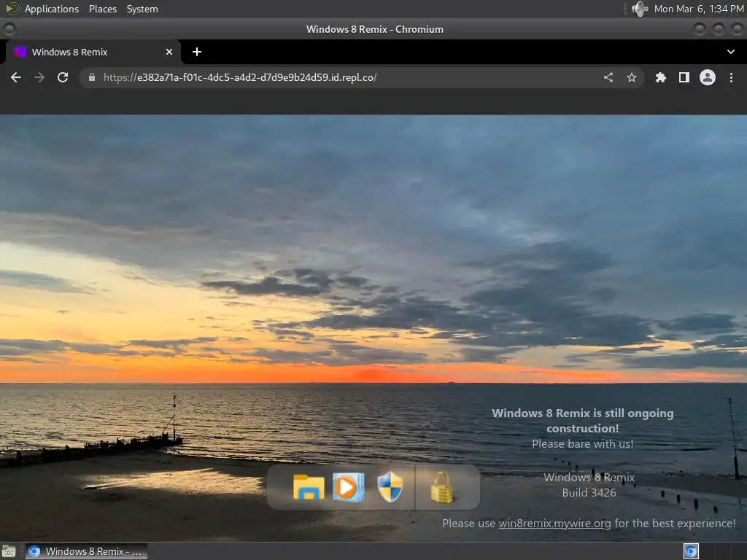Screen dimensions: 747x560
Task: Reload the current page
Action: (x=63, y=77)
